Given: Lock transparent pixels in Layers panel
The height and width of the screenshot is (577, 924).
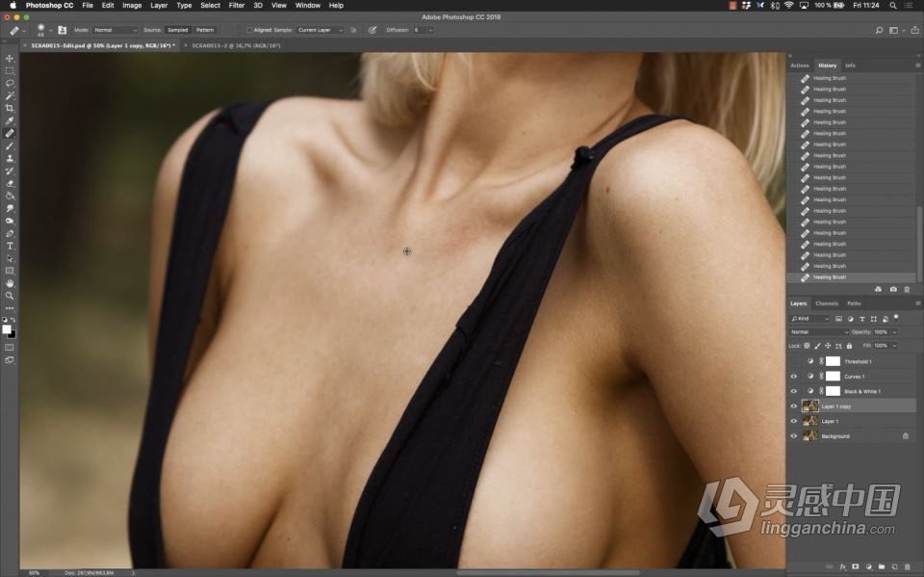Looking at the screenshot, I should pos(807,346).
